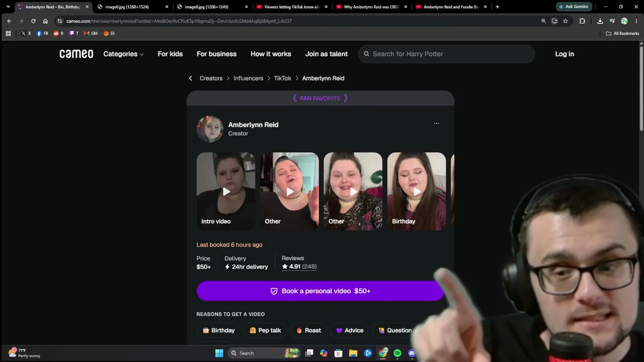Open the Di bookmark
This screenshot has height=362, width=644.
click(x=109, y=33)
